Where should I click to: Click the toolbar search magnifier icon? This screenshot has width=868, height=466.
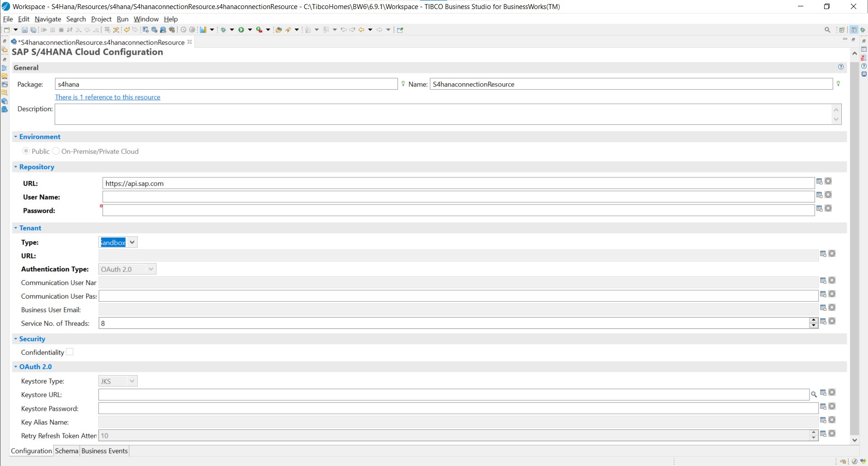pos(827,30)
